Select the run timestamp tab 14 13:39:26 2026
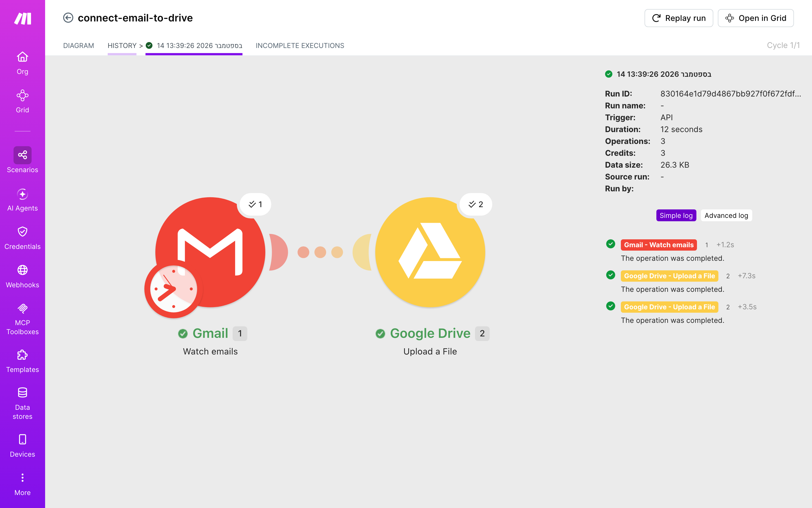The width and height of the screenshot is (812, 508). coord(194,46)
